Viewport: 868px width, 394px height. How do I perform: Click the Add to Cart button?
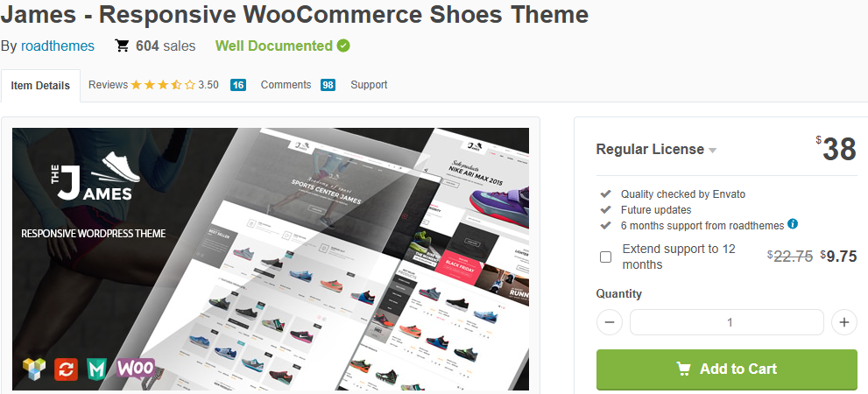tap(727, 369)
